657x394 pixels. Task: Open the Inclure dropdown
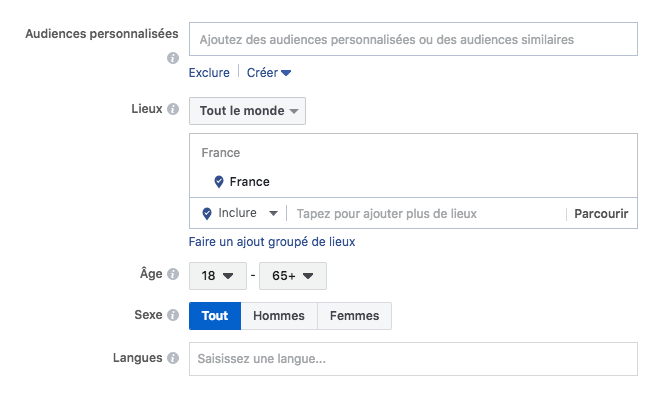pyautogui.click(x=248, y=213)
